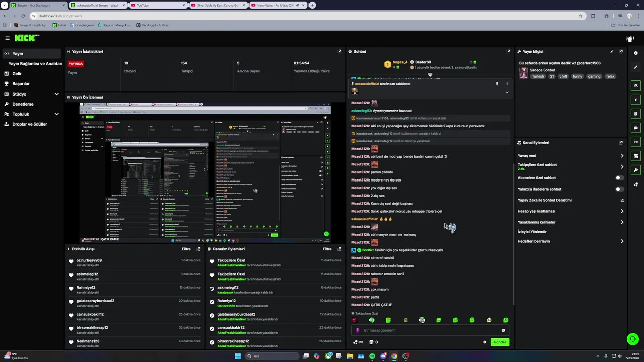This screenshot has height=362, width=644.
Task: Open Spotify from the taskbar
Action: 372,356
